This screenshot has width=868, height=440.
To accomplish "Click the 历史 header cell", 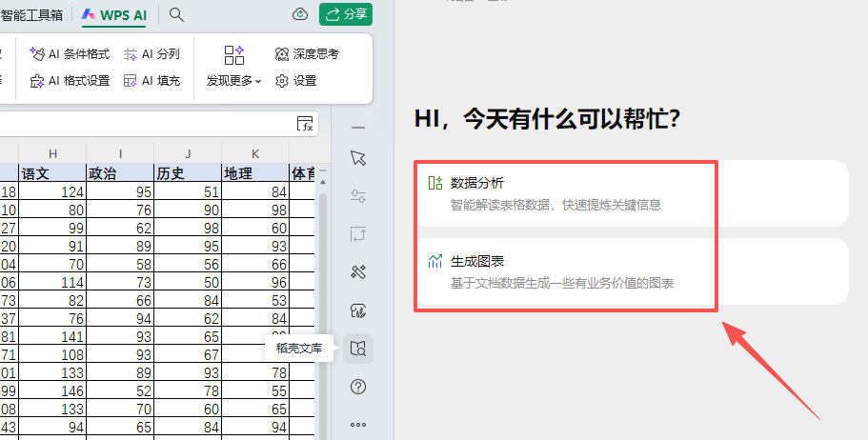I will [x=188, y=173].
